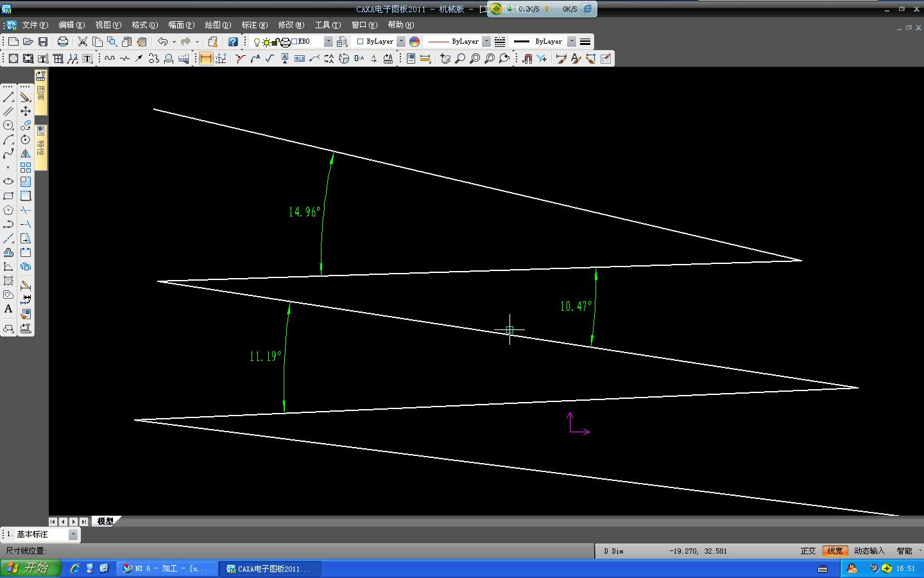Click the Save file icon
Image resolution: width=924 pixels, height=578 pixels.
coord(43,42)
